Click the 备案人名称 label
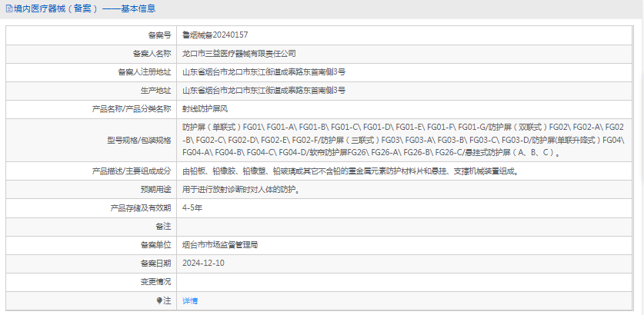The image size is (644, 315). 152,54
